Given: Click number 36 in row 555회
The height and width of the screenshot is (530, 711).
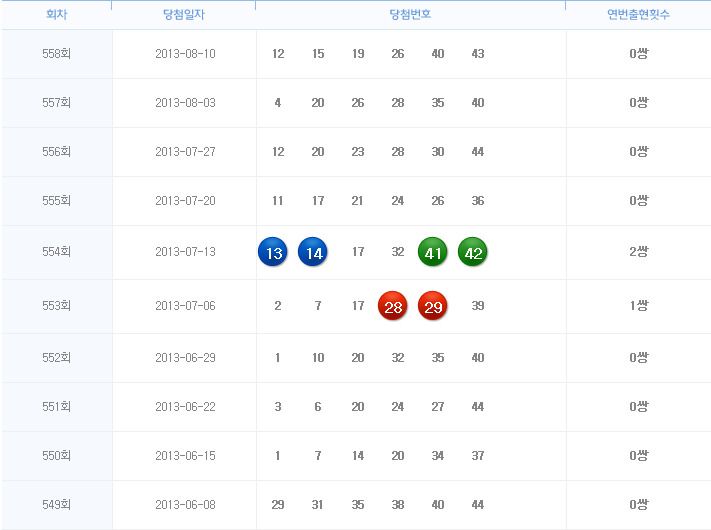Looking at the screenshot, I should (477, 201).
